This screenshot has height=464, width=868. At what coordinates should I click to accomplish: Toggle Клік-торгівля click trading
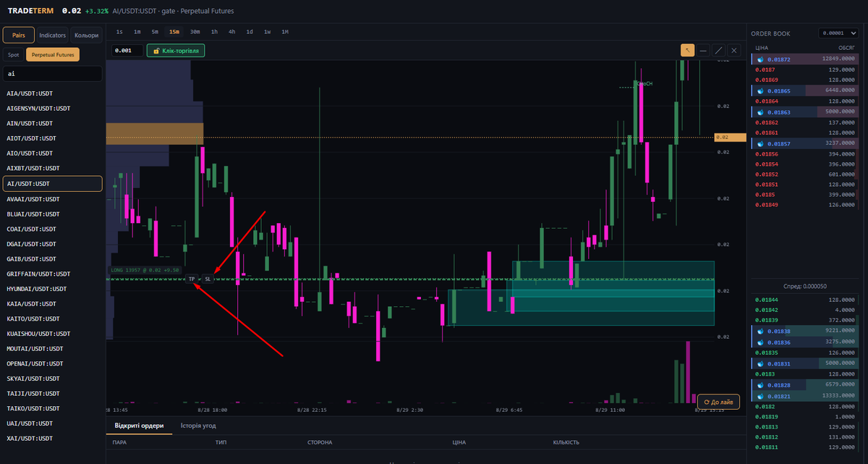[x=176, y=51]
